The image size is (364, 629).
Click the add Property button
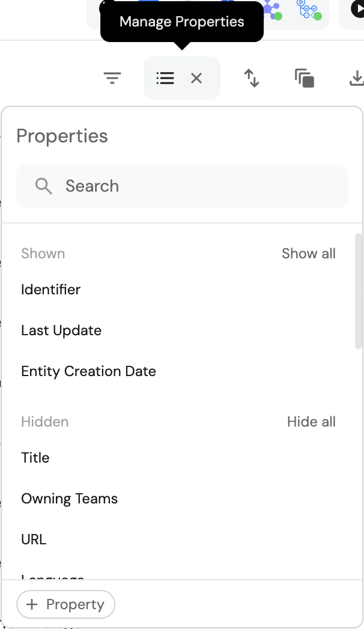[x=66, y=604]
